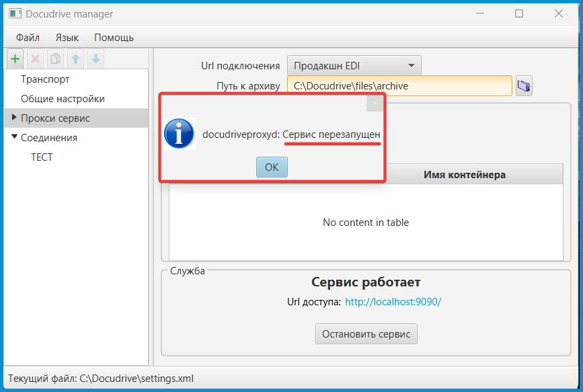Open the Язык menu

point(67,38)
